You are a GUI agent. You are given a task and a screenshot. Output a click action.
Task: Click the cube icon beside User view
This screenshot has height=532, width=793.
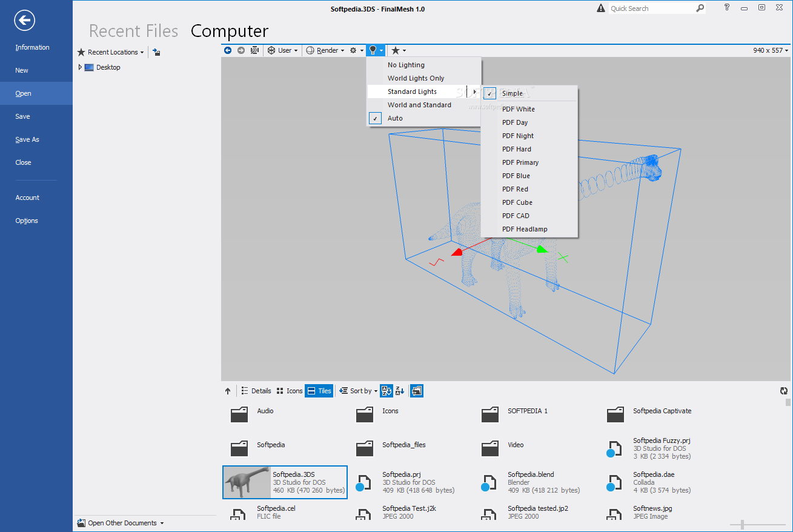tap(272, 50)
